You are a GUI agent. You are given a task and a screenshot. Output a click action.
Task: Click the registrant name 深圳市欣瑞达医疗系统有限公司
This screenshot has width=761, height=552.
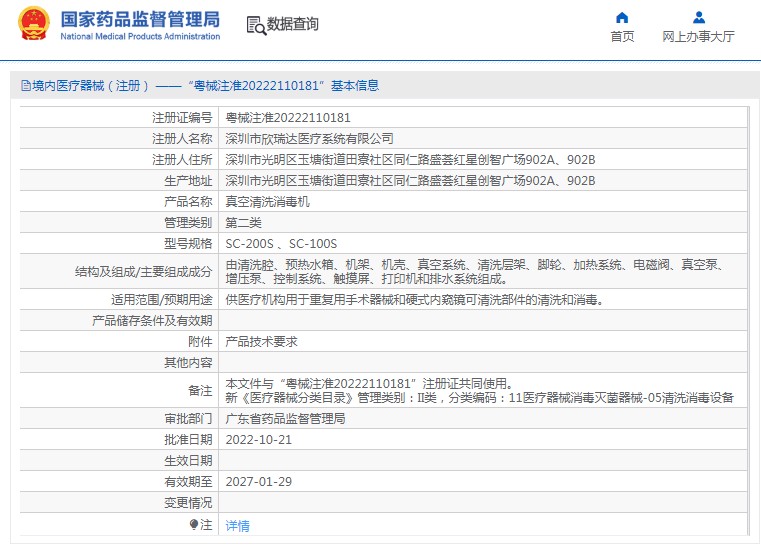(310, 138)
